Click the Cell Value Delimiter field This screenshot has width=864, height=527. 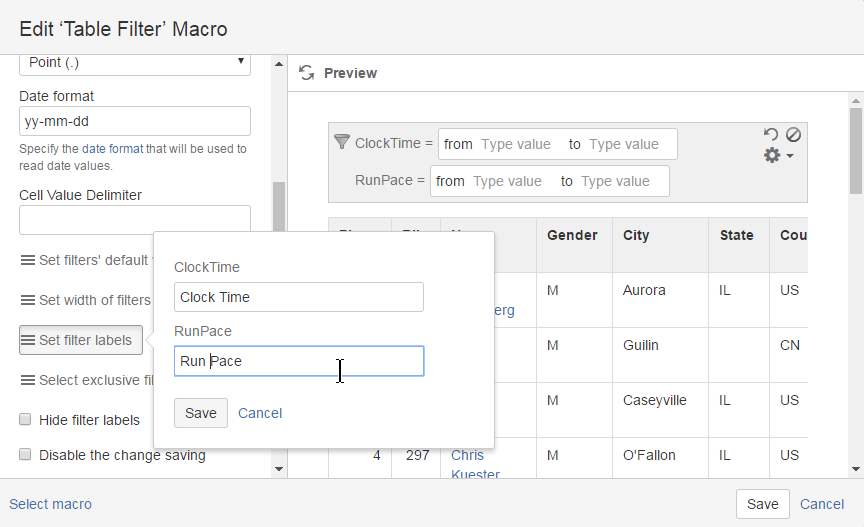(x=134, y=220)
